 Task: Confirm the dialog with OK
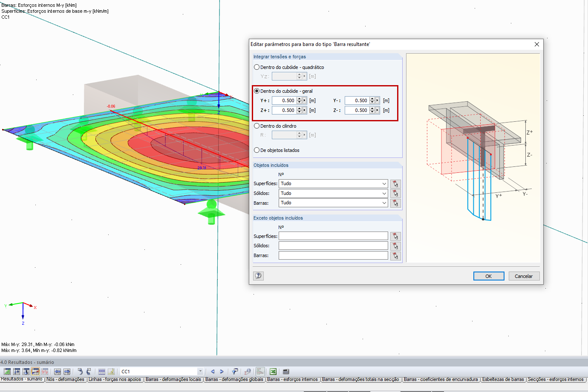pos(489,276)
